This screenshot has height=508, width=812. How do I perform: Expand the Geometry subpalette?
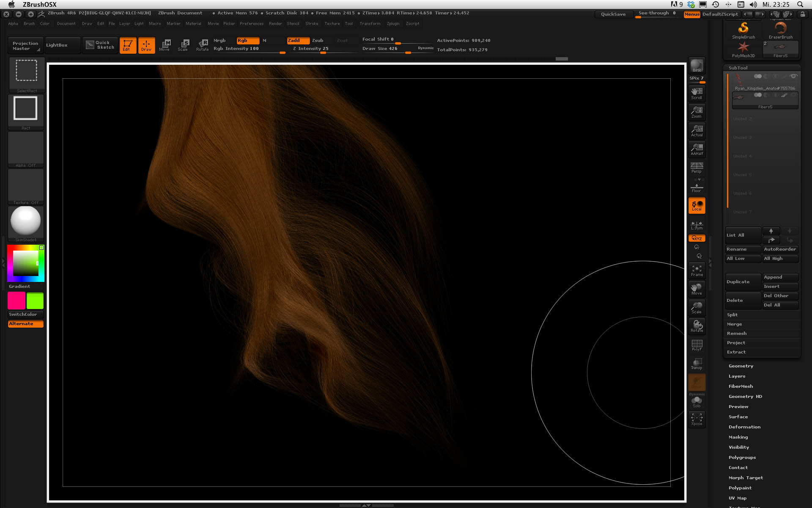coord(741,366)
